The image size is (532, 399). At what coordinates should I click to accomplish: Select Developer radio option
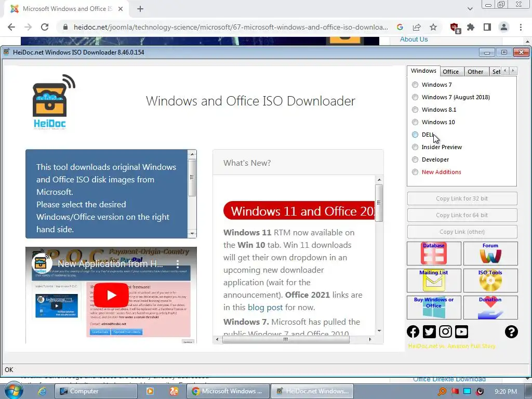tap(430, 159)
